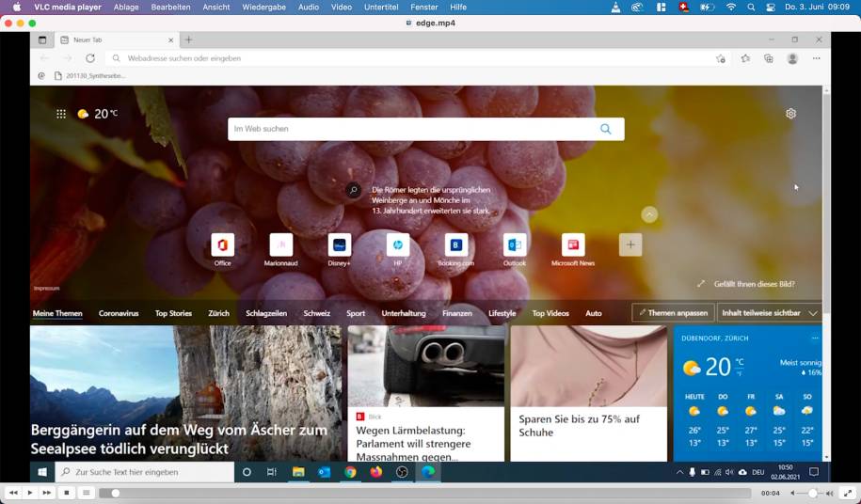Open the Audio menu

[x=308, y=8]
